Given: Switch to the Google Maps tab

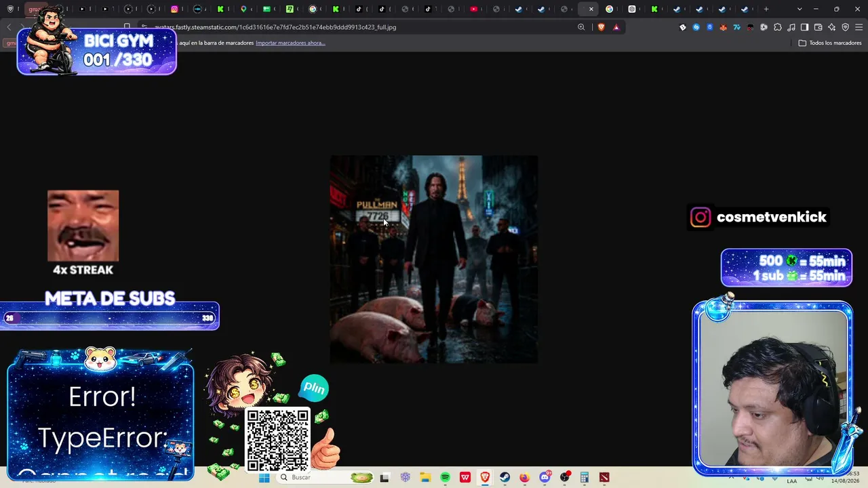Looking at the screenshot, I should point(243,9).
